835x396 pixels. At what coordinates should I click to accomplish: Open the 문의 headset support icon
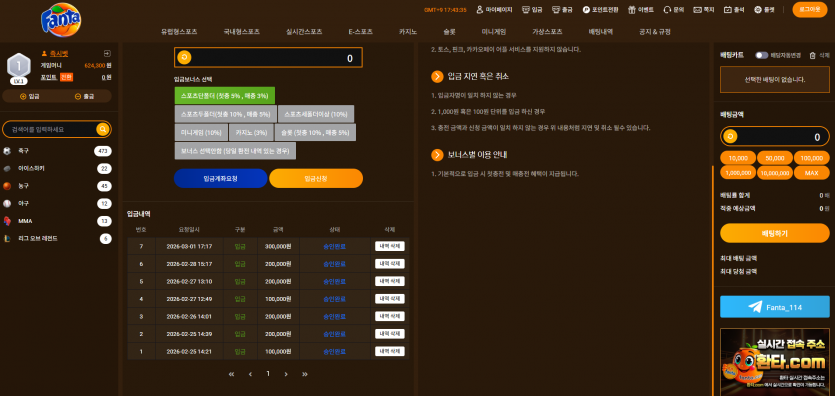click(x=667, y=10)
